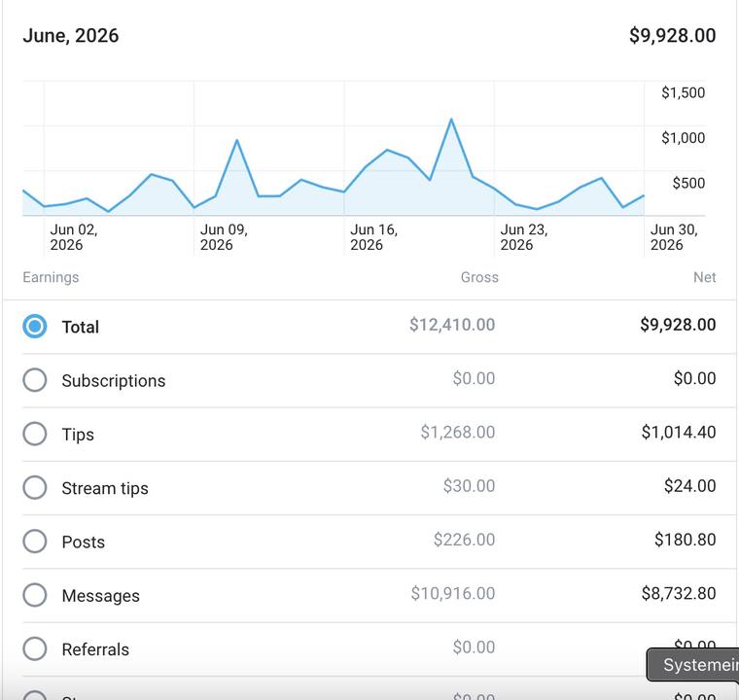Click the Jun 09, 2026 axis label

[224, 237]
